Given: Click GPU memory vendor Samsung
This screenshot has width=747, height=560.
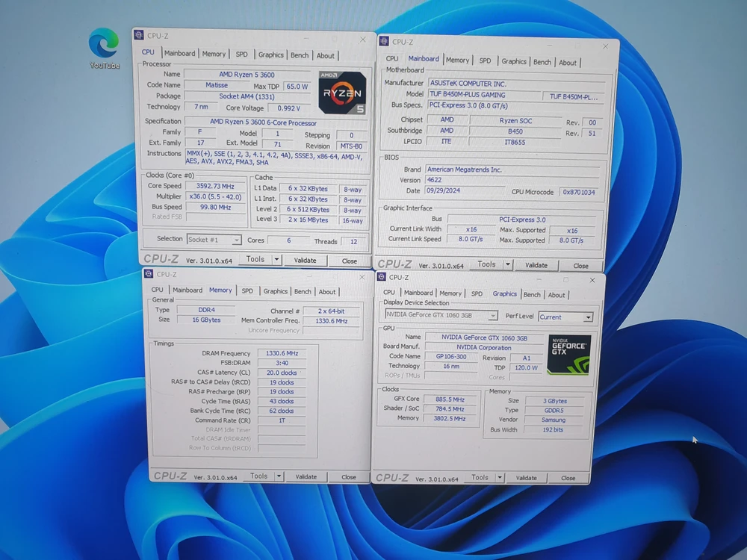Looking at the screenshot, I should click(554, 420).
